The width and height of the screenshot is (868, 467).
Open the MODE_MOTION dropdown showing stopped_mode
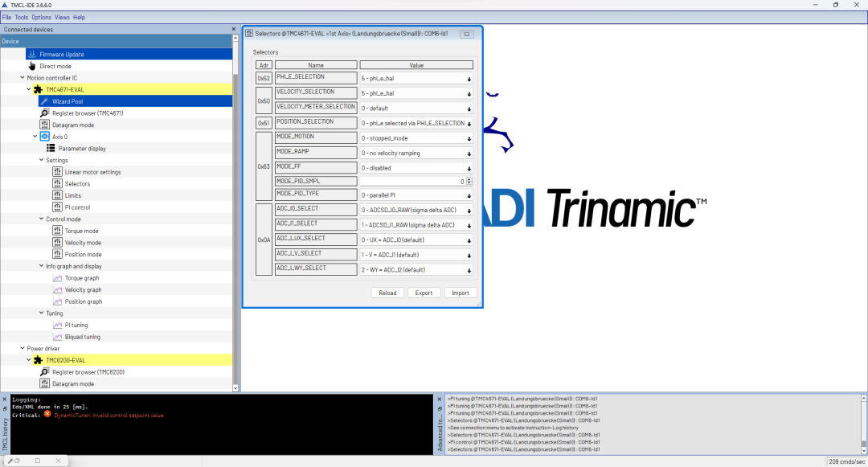pos(416,138)
